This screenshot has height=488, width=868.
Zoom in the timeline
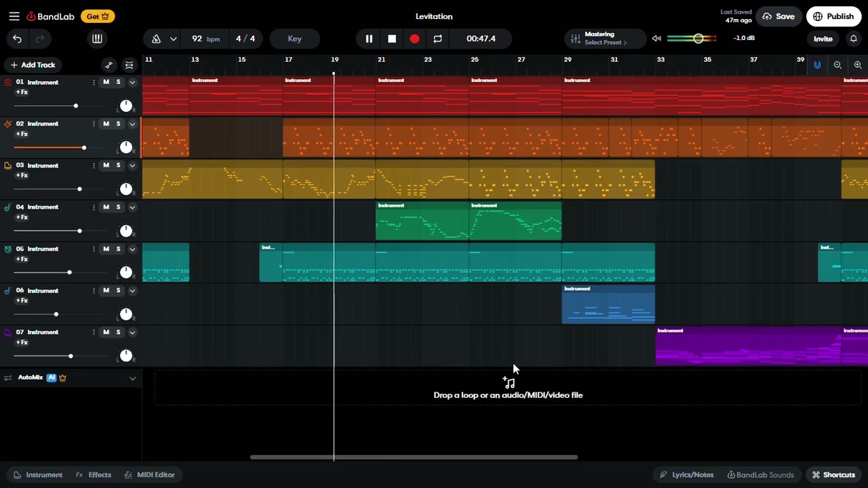[x=858, y=65]
